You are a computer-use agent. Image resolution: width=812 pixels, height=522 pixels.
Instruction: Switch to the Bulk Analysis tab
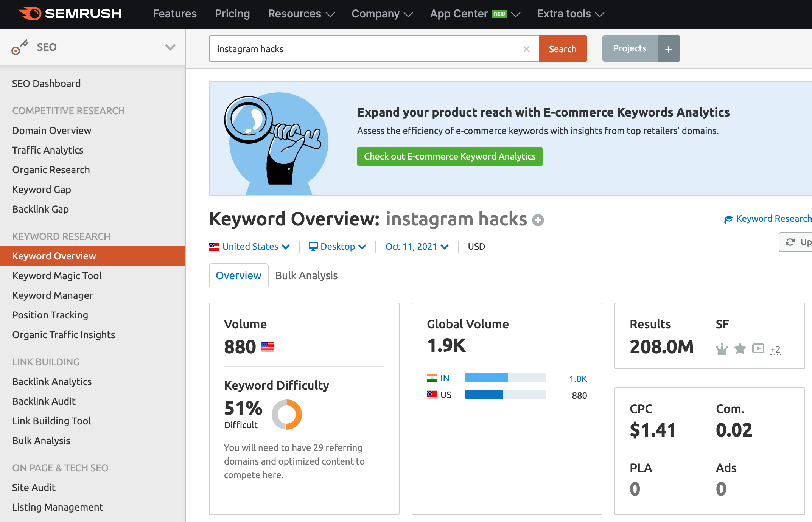point(306,275)
